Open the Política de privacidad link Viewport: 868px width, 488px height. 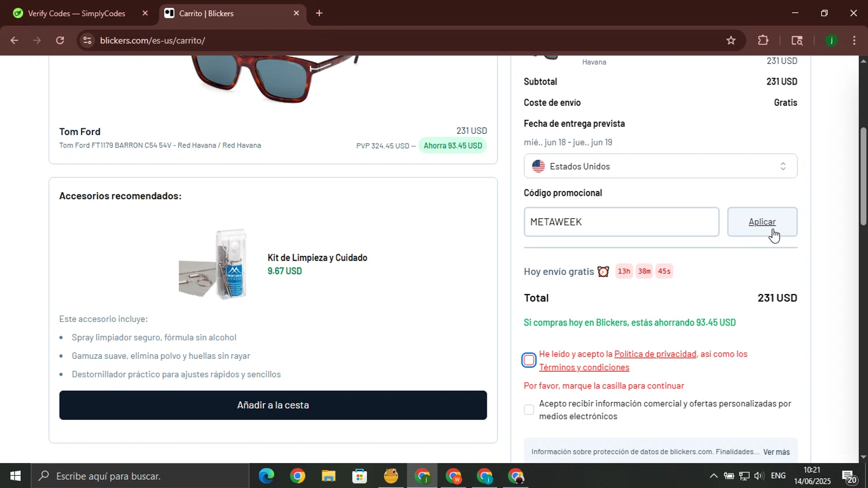655,354
